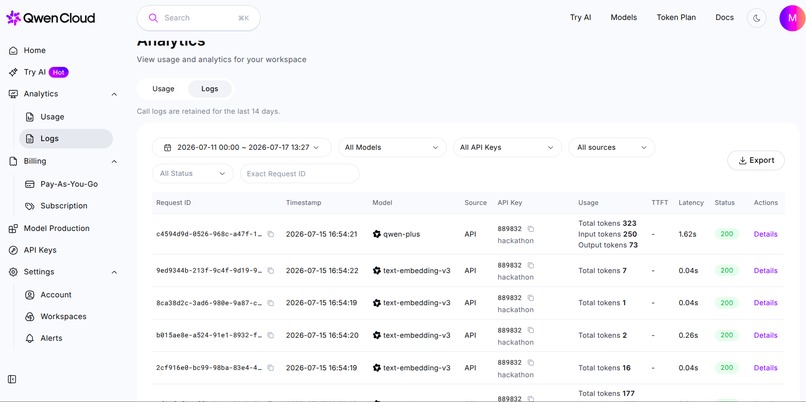Click the 200 status in qwen-plus row

(x=726, y=234)
